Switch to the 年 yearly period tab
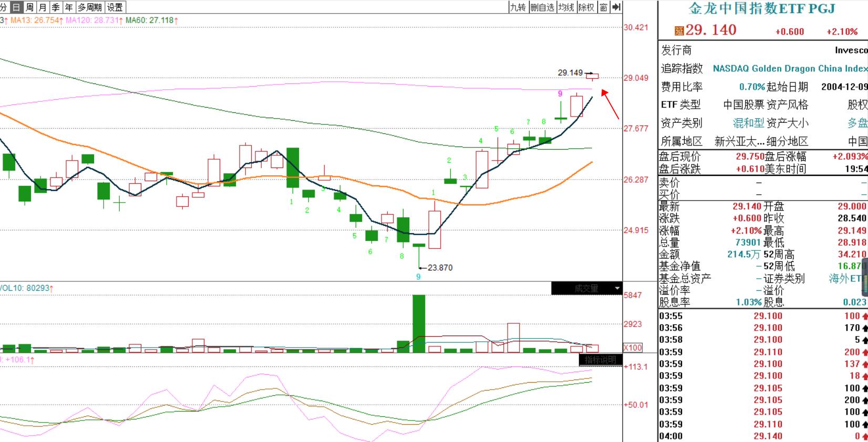Screen dimensions: 868x442 pyautogui.click(x=69, y=7)
